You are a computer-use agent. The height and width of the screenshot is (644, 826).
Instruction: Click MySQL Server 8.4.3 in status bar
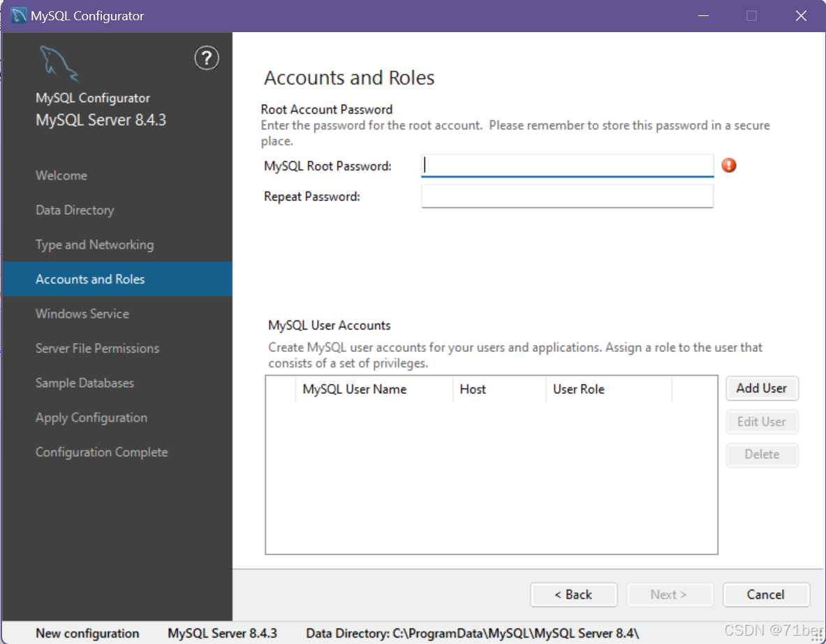222,634
